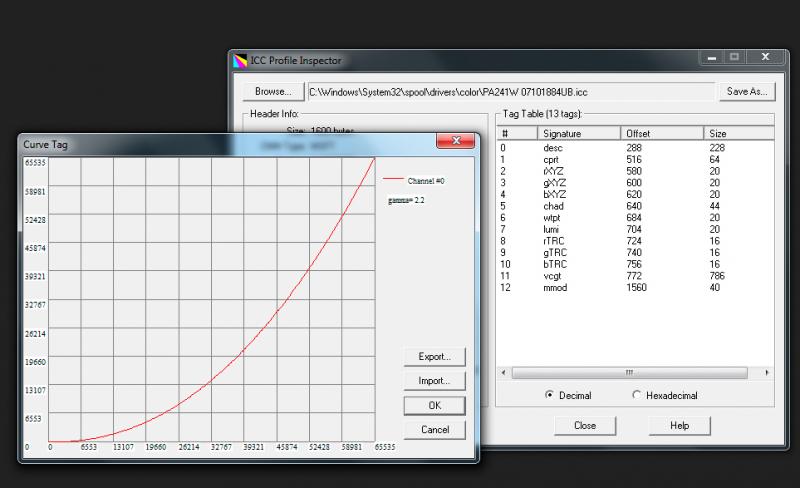Viewport: 800px width, 488px height.
Task: Confirm Curve Tag dialog with OK
Action: (x=434, y=405)
